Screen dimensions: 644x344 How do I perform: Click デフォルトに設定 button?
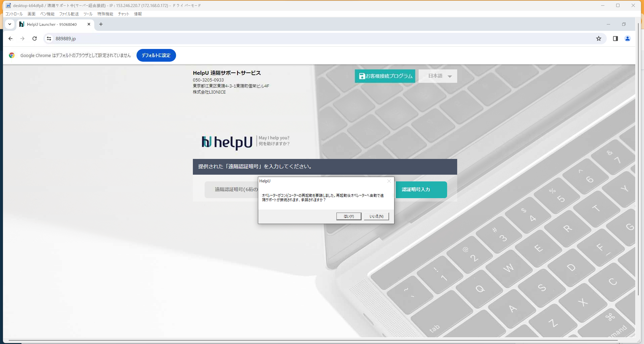tap(156, 55)
